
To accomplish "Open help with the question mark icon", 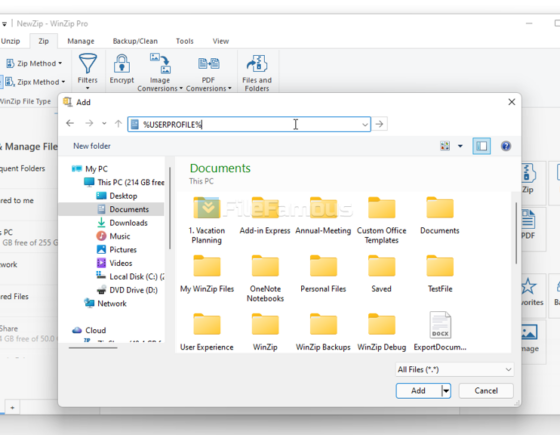I will (x=506, y=146).
